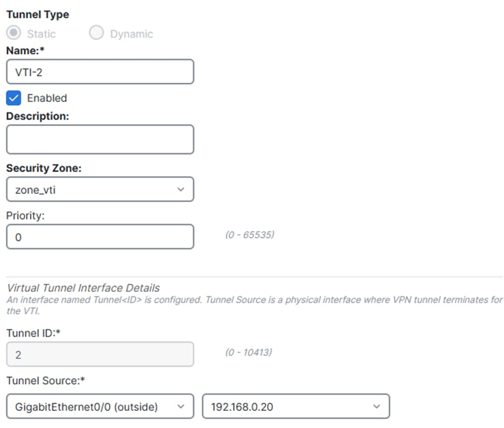Open the Security Zone dropdown showing zone_vti
Image resolution: width=504 pixels, height=428 pixels.
point(100,190)
